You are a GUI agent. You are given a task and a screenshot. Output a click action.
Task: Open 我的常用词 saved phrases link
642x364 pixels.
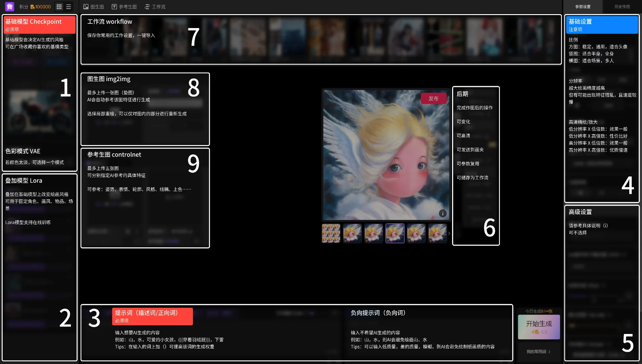538,352
